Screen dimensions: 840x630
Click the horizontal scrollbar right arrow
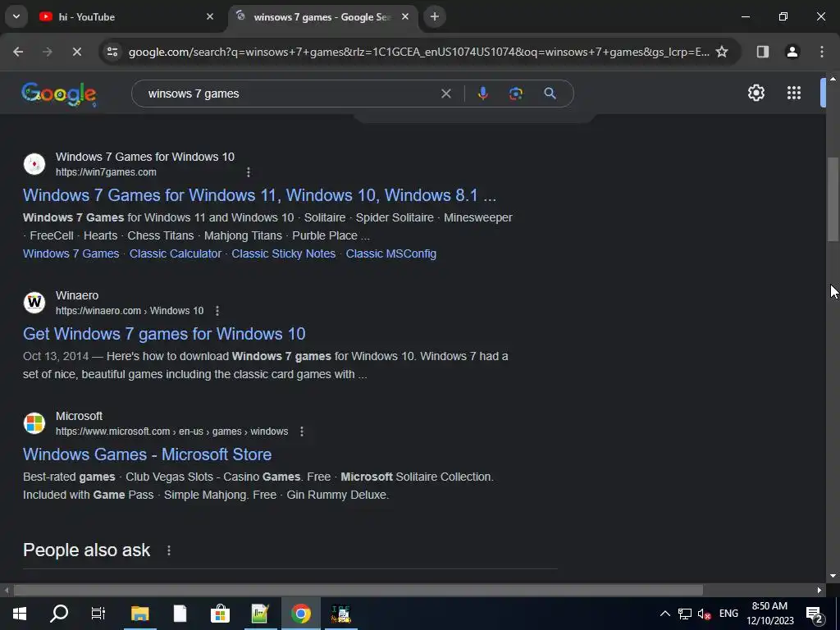pos(819,591)
